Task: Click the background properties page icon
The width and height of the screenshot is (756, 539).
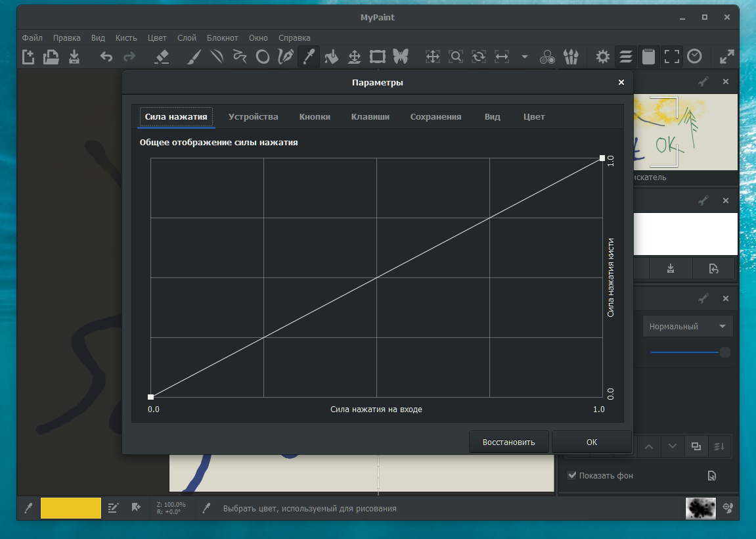Action: [711, 476]
